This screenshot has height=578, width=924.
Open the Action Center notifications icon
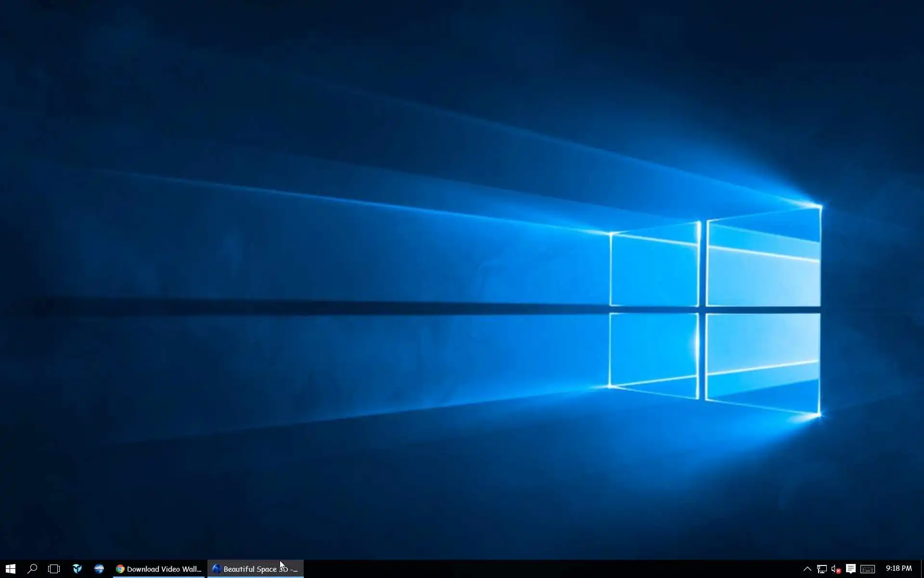tap(851, 569)
